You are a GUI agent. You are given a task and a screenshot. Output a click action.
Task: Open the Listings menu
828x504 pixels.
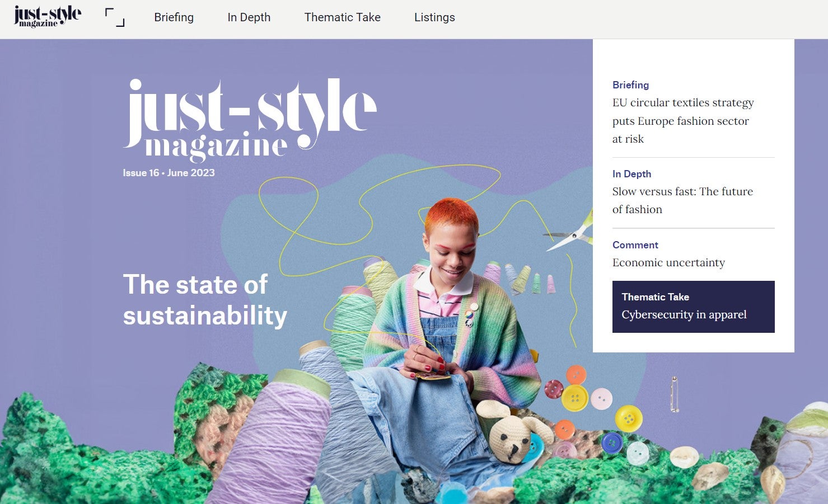[x=434, y=17]
